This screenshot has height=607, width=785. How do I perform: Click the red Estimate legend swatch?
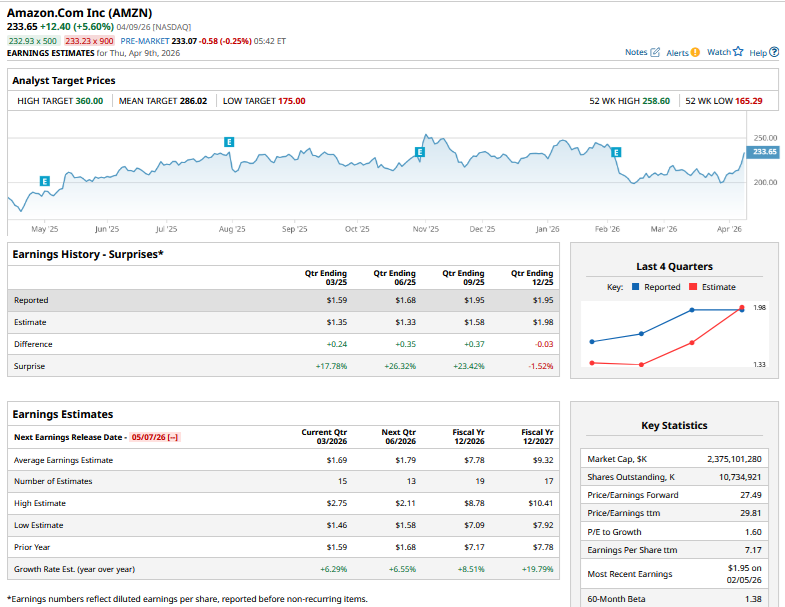[x=693, y=287]
